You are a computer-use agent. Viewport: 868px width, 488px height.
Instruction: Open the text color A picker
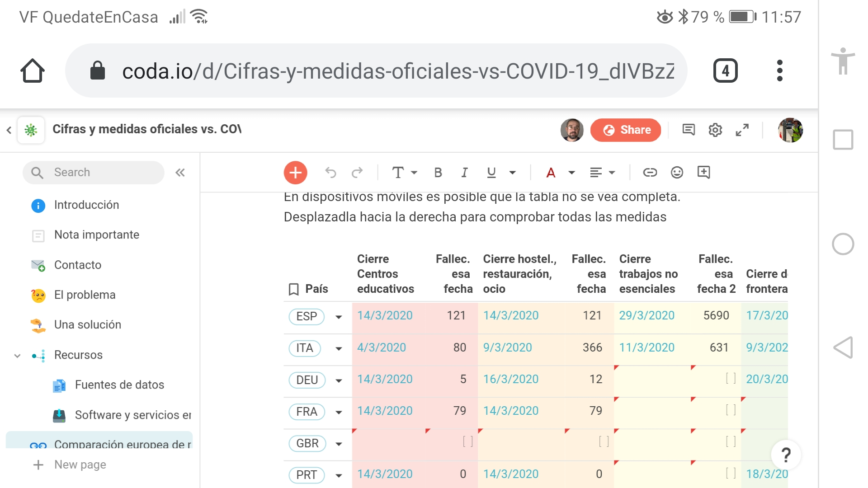tap(551, 173)
